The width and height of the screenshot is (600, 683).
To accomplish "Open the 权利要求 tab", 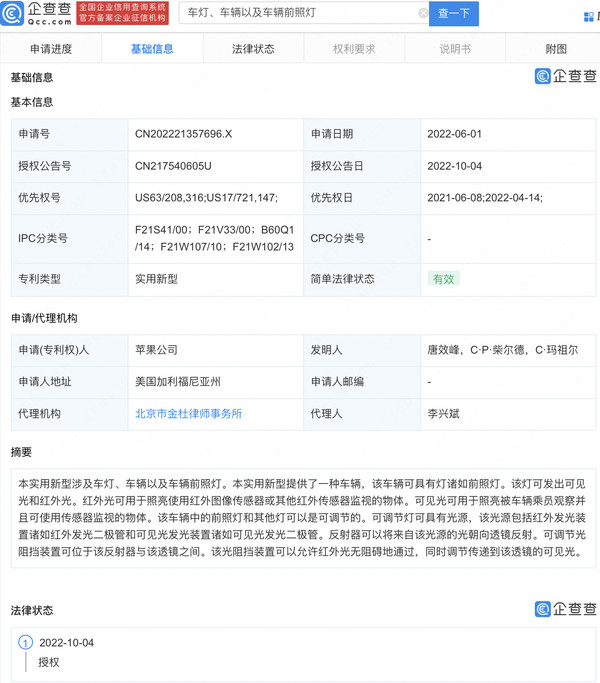I will (x=354, y=49).
